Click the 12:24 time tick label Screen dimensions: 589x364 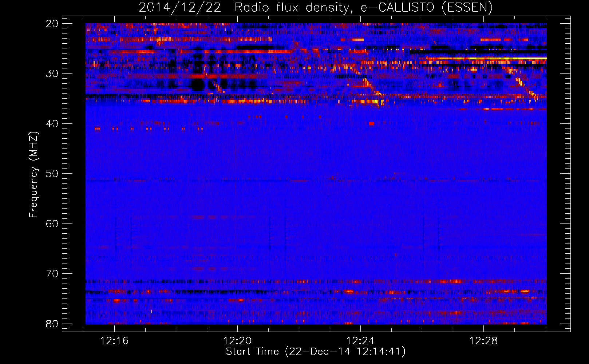pos(360,341)
